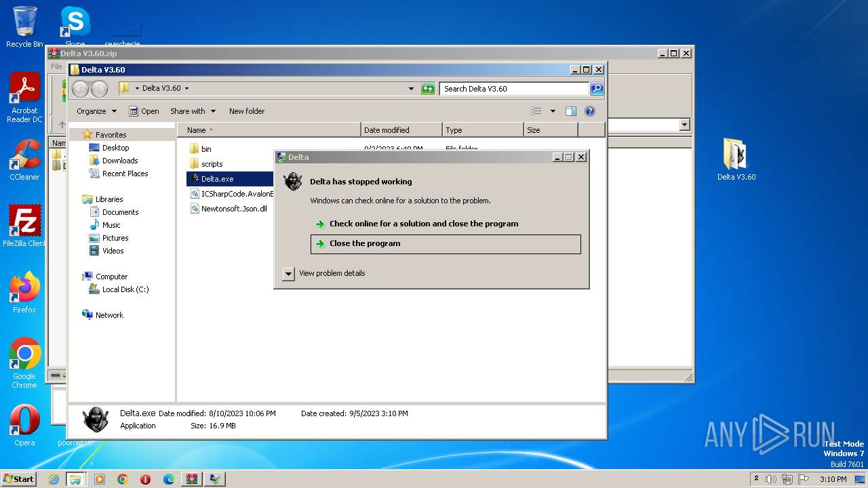Open Desktop in the navigation pane
Screen dimensions: 868x488
[x=109, y=148]
